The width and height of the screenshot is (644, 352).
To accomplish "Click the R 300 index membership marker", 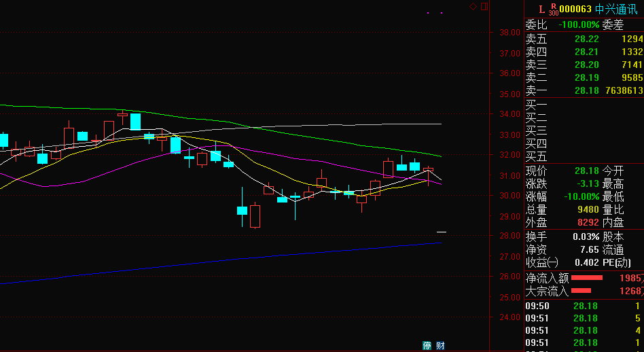I will 553,10.
